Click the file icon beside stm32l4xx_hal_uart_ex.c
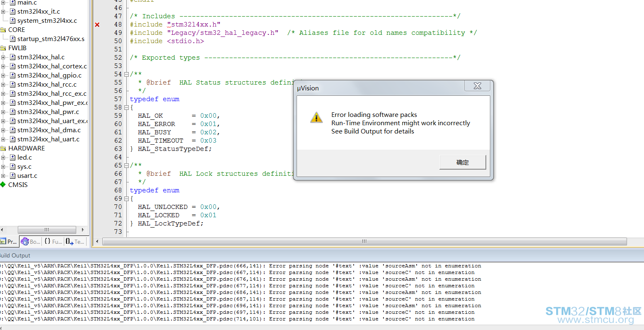The width and height of the screenshot is (644, 330). click(13, 121)
